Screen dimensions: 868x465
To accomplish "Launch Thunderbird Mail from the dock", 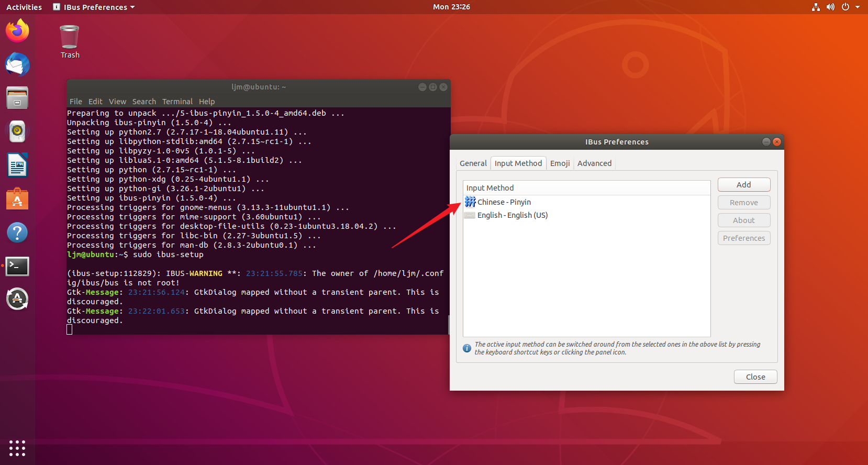I will point(17,64).
